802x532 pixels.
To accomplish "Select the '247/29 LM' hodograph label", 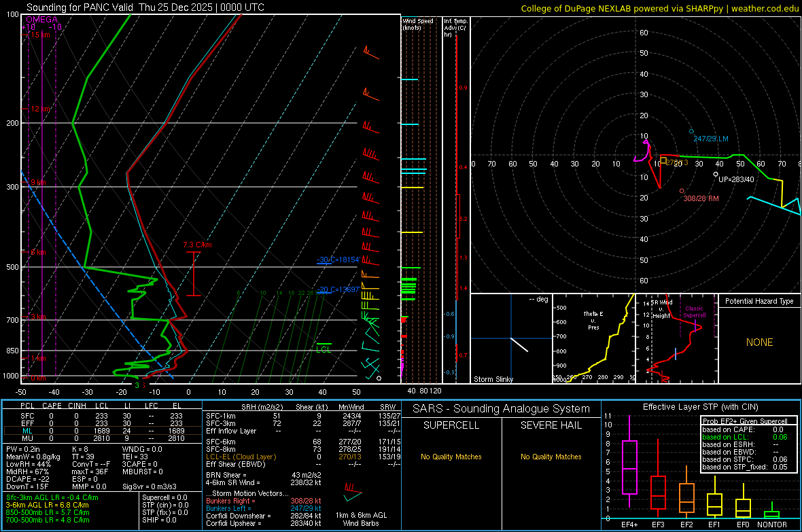I will coord(710,139).
